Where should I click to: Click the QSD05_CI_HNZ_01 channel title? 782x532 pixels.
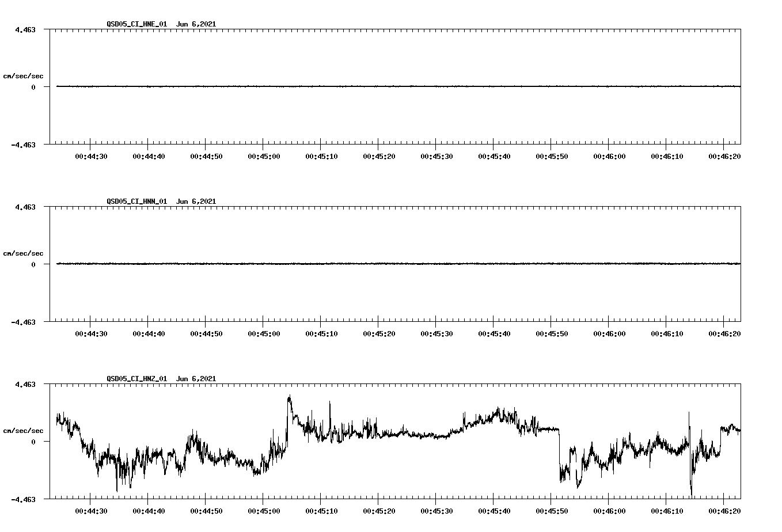point(136,379)
